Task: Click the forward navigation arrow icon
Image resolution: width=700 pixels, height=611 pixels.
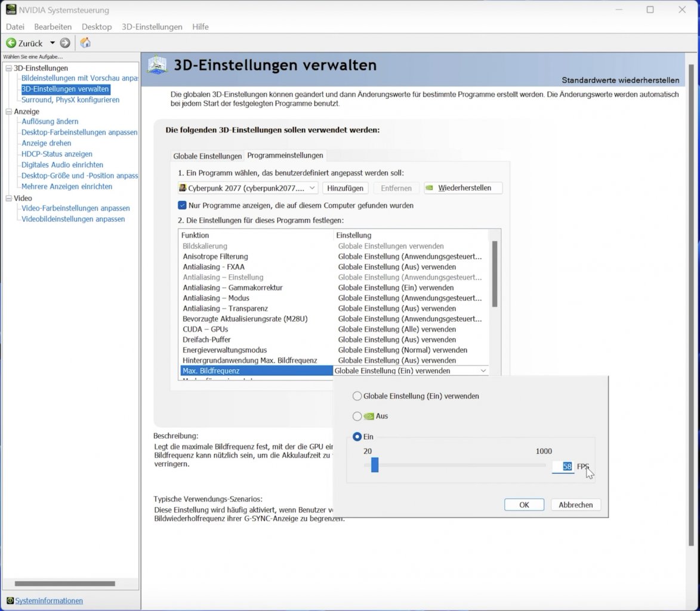Action: [x=65, y=43]
